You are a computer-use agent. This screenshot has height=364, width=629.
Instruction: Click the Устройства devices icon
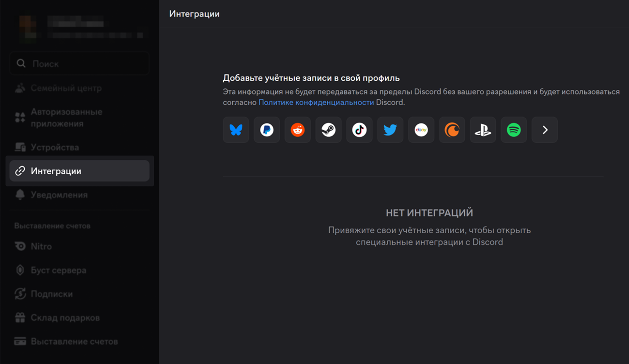point(20,147)
